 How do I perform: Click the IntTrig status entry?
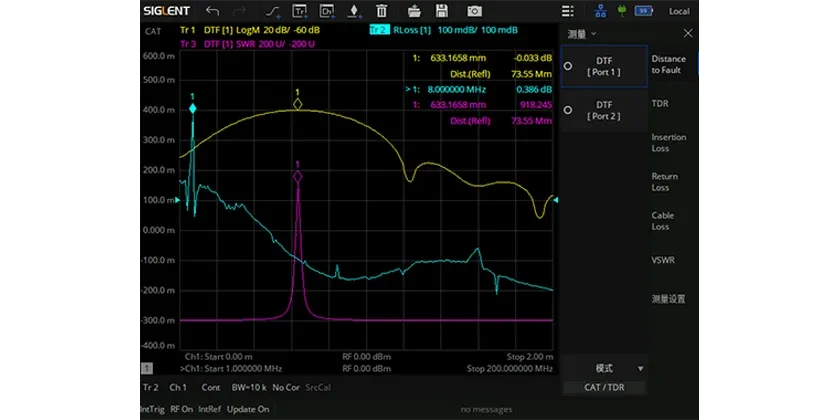[x=152, y=409]
